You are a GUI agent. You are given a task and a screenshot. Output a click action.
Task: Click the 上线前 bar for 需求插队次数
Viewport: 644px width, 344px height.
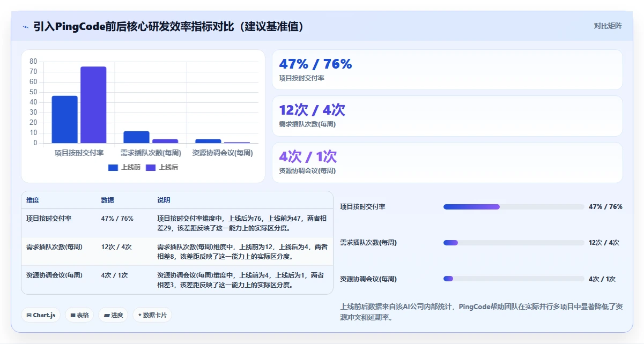coord(136,137)
